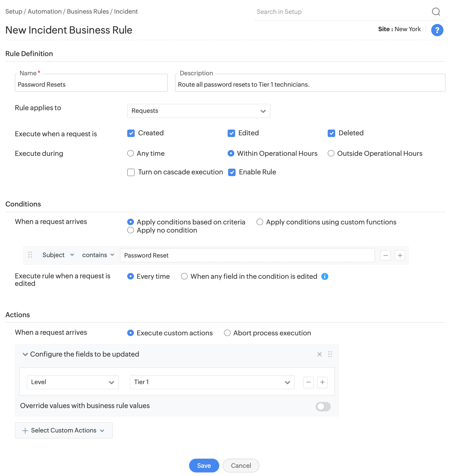451x476 pixels.
Task: Remove the Level field update row
Action: click(x=308, y=382)
